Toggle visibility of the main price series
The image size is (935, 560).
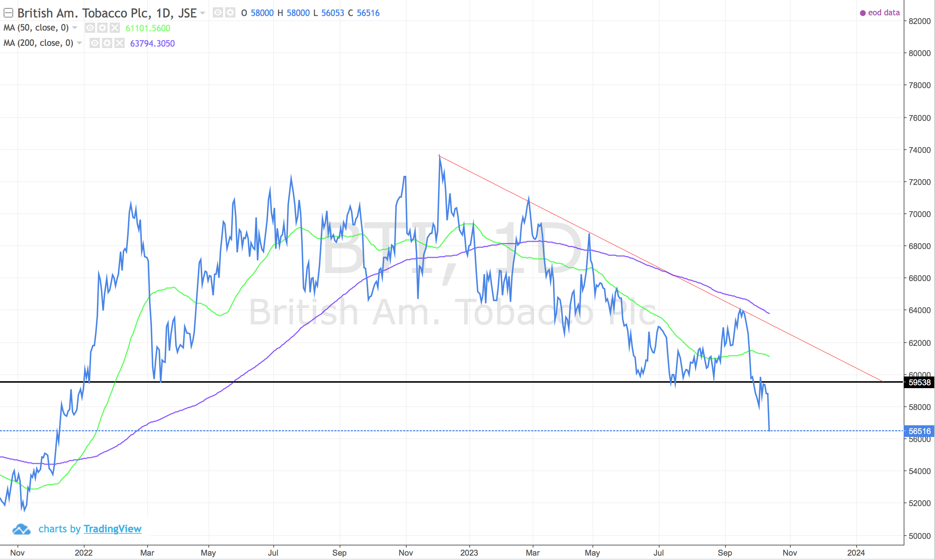(218, 13)
